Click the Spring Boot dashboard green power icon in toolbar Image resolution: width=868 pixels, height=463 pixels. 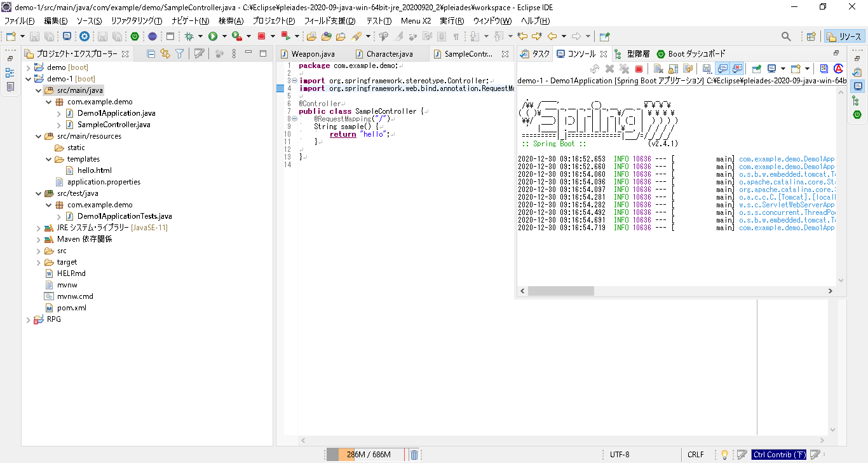click(135, 37)
